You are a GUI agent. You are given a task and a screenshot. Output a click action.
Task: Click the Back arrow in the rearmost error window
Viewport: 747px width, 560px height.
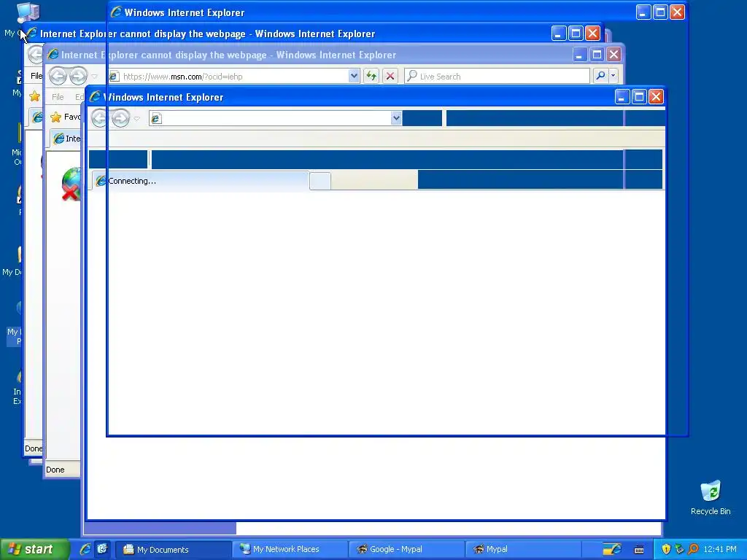pos(35,55)
